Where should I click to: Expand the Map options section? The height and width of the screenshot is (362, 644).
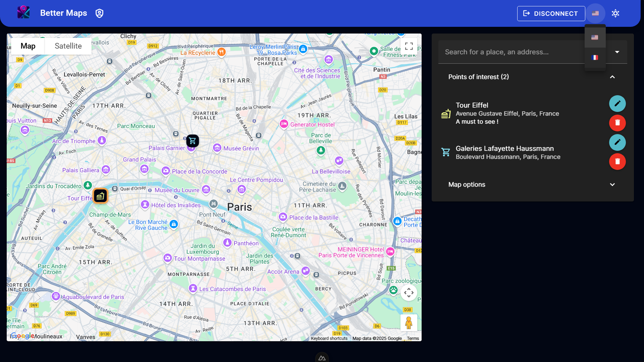612,185
